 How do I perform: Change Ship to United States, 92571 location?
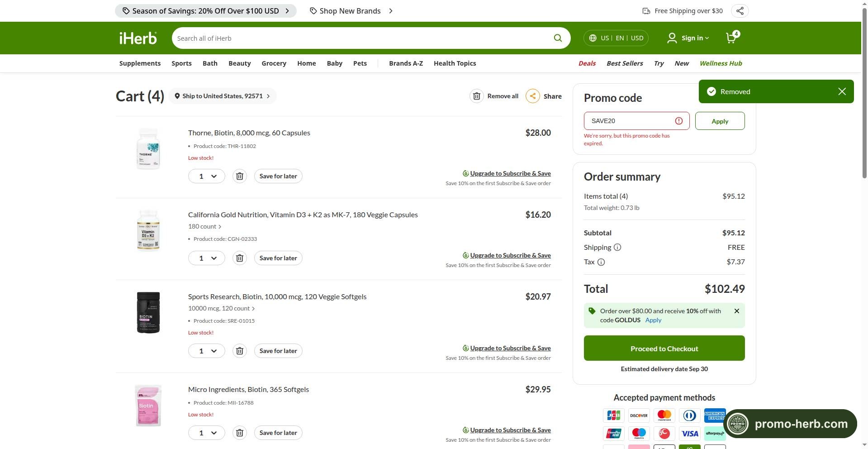[x=222, y=96]
